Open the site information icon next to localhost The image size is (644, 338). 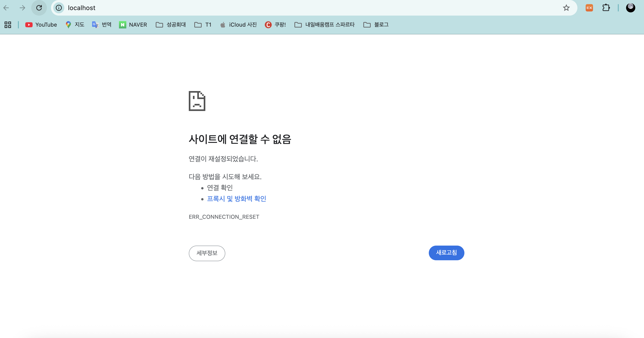[x=59, y=8]
